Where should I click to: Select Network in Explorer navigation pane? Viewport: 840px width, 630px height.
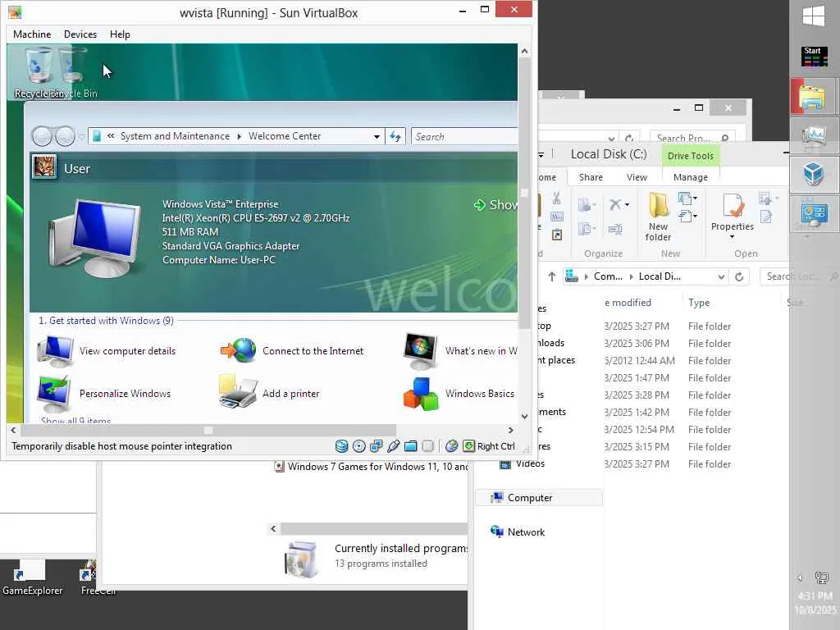(526, 532)
